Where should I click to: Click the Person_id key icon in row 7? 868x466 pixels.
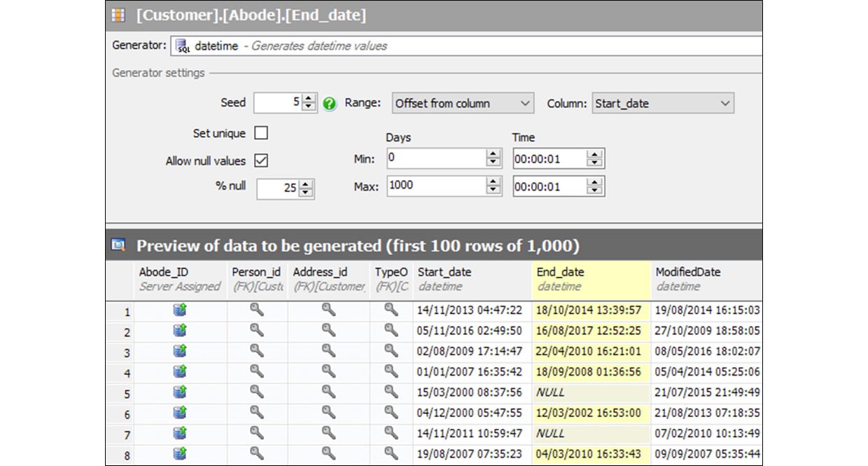click(x=257, y=433)
